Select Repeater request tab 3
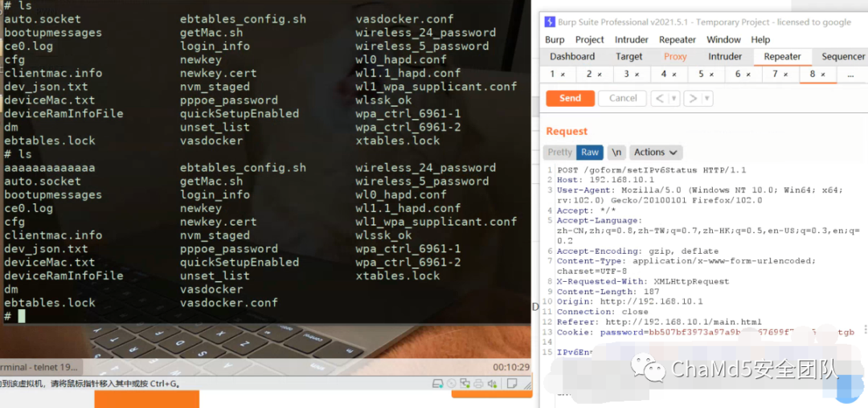Image resolution: width=868 pixels, height=408 pixels. (x=632, y=74)
